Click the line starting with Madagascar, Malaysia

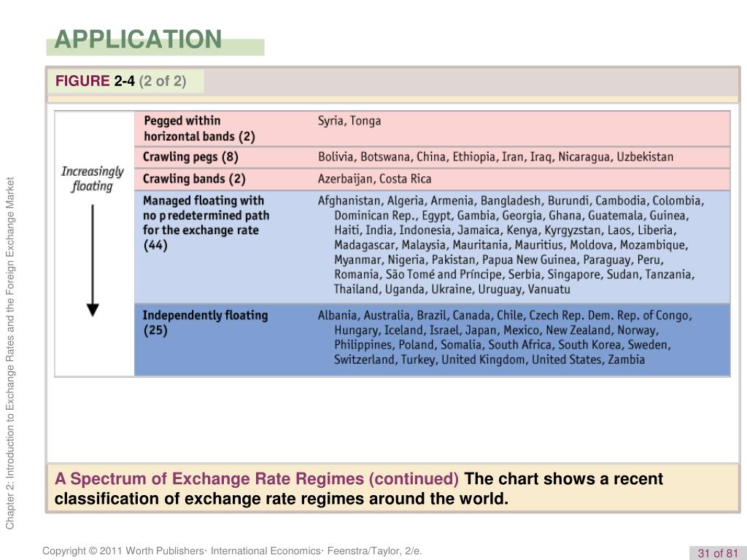[511, 245]
